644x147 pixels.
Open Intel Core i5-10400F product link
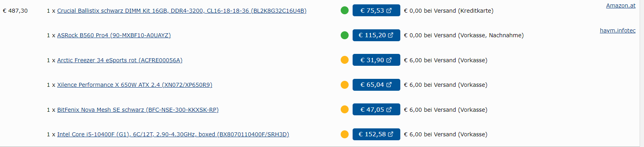point(173,134)
